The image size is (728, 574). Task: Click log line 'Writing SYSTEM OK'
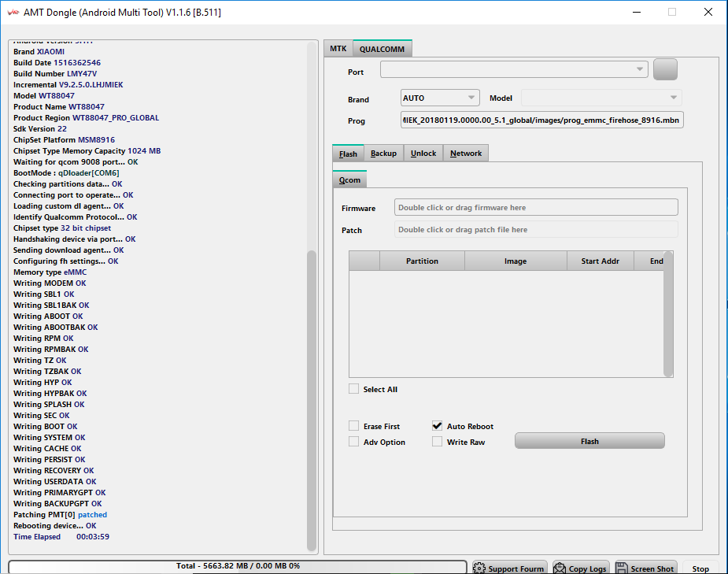tap(50, 438)
